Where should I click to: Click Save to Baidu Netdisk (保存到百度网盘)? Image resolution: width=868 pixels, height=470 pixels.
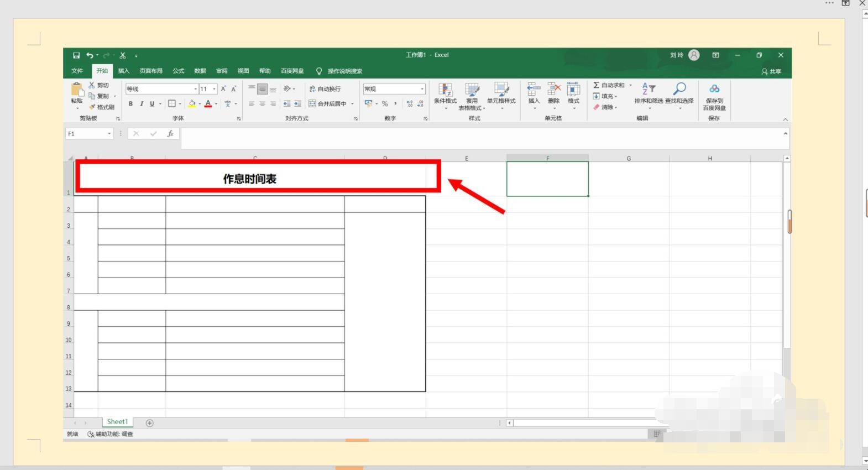714,96
